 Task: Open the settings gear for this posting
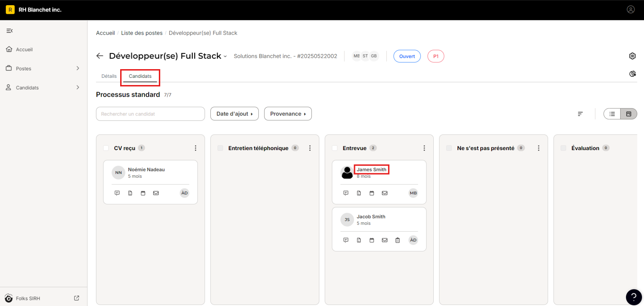point(632,56)
